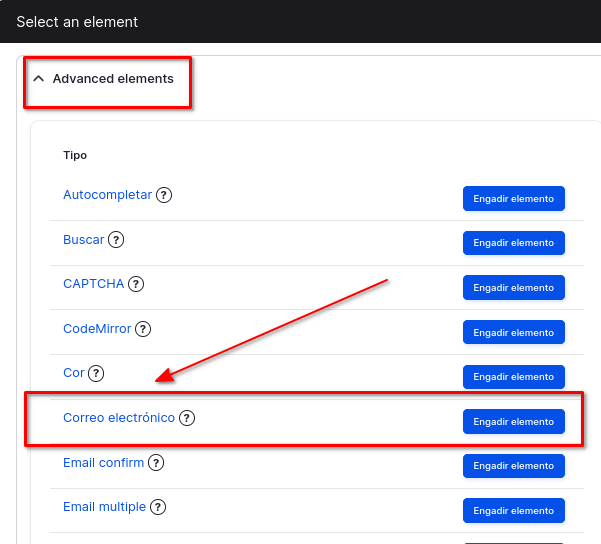
Task: Add the Correo electrónico element
Action: (513, 422)
